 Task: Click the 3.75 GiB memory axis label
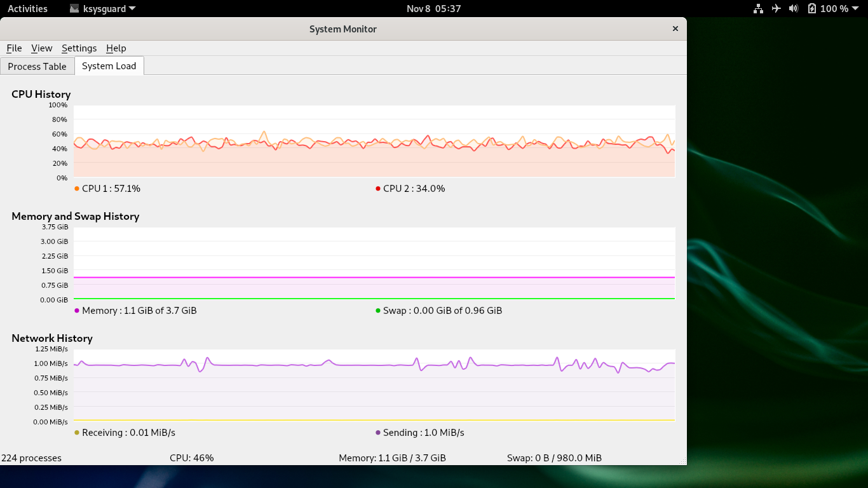pos(55,227)
